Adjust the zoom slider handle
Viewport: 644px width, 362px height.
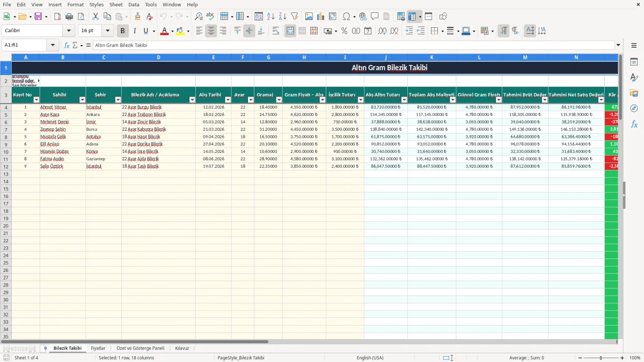pos(601,358)
